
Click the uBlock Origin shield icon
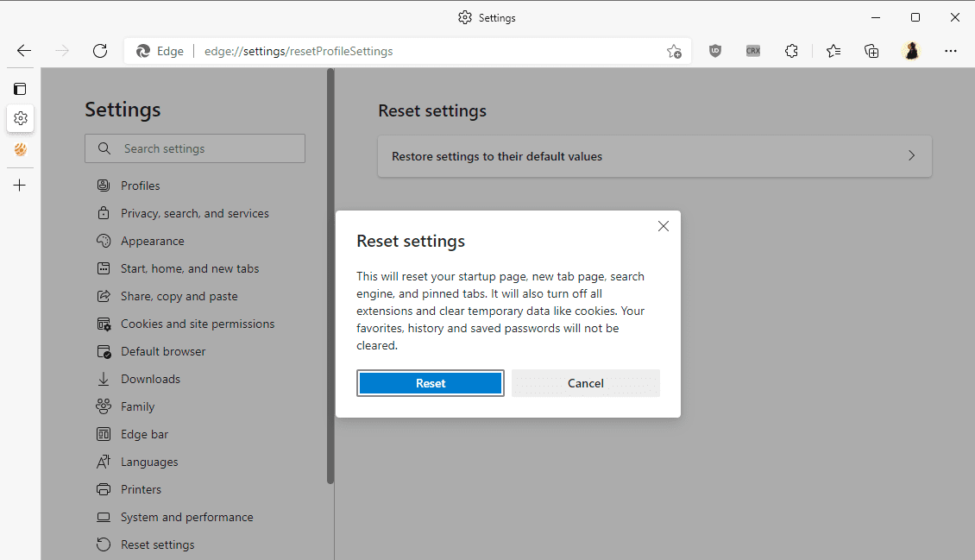715,51
